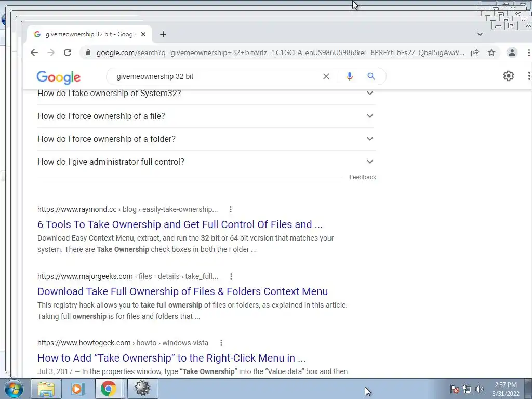The height and width of the screenshot is (399, 532).
Task: Click the majorgeeks.com URL breadcrumb
Action: [x=128, y=276]
